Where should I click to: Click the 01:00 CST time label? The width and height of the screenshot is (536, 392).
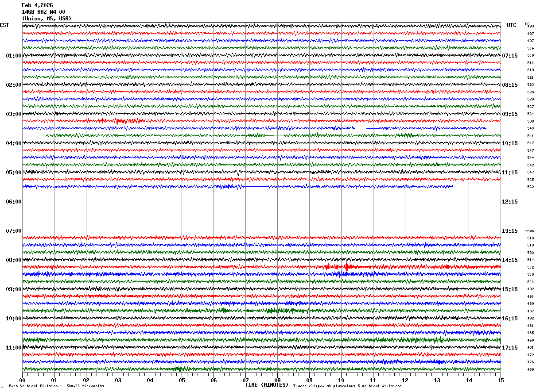14,56
